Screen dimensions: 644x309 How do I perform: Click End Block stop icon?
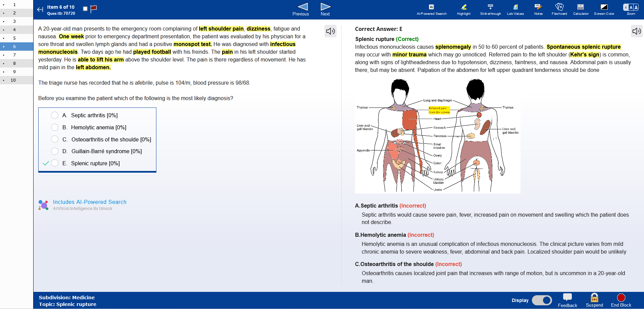(x=621, y=298)
